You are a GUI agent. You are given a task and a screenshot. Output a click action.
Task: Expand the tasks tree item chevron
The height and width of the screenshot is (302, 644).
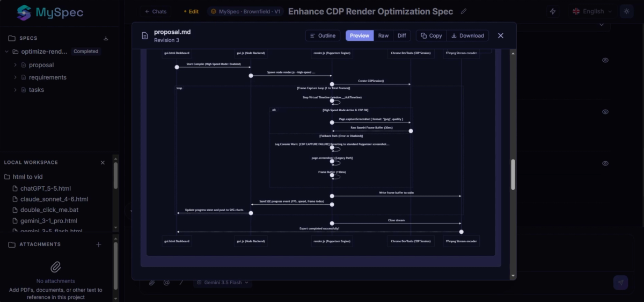tap(16, 90)
